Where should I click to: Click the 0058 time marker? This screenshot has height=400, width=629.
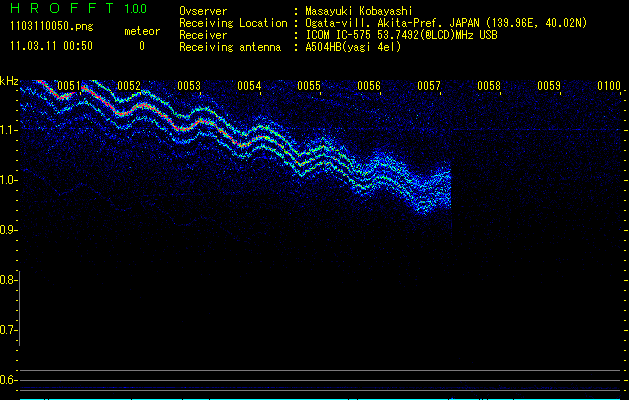tap(489, 86)
